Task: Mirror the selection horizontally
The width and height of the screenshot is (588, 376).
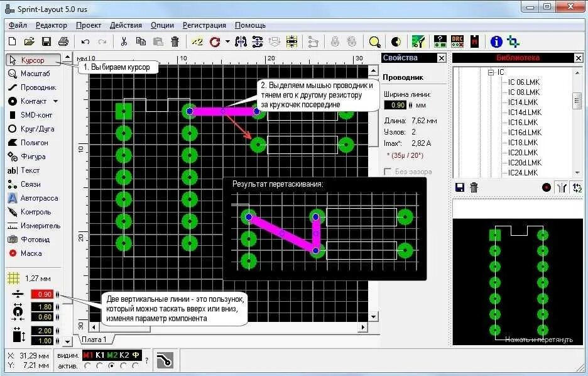Action: tap(241, 41)
